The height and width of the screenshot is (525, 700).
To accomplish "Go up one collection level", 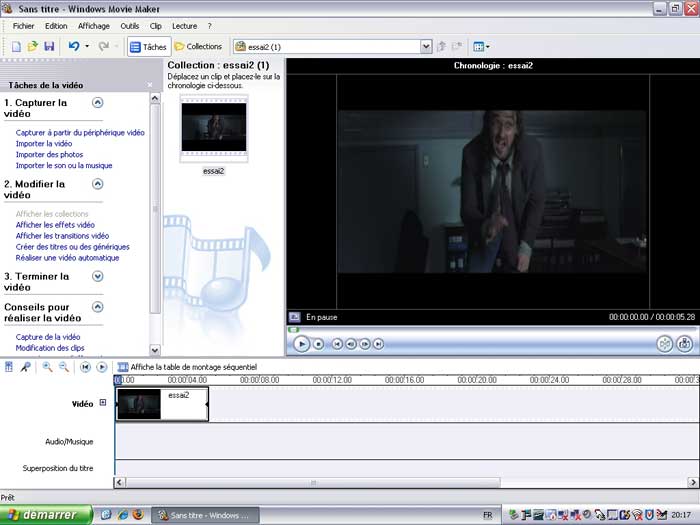I will point(441,46).
